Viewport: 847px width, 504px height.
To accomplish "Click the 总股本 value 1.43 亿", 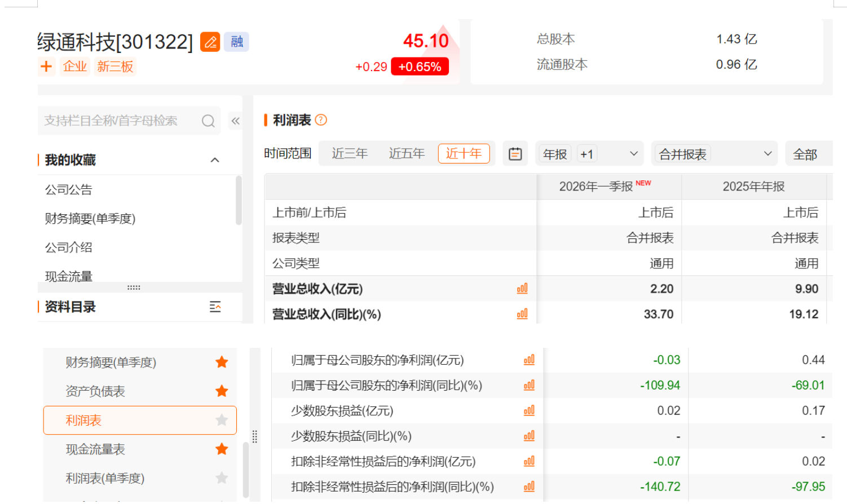I will point(736,39).
